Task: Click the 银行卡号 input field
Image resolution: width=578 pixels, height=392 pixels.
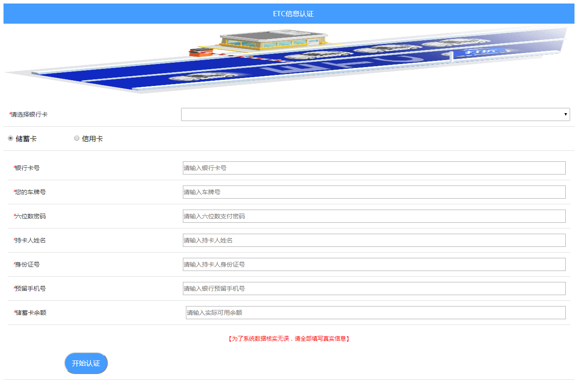Action: [374, 168]
